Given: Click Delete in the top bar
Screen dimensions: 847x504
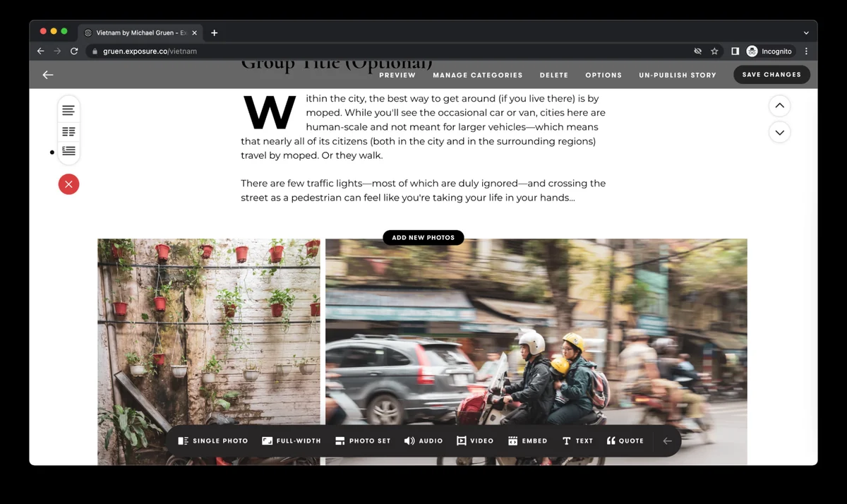Looking at the screenshot, I should tap(554, 75).
